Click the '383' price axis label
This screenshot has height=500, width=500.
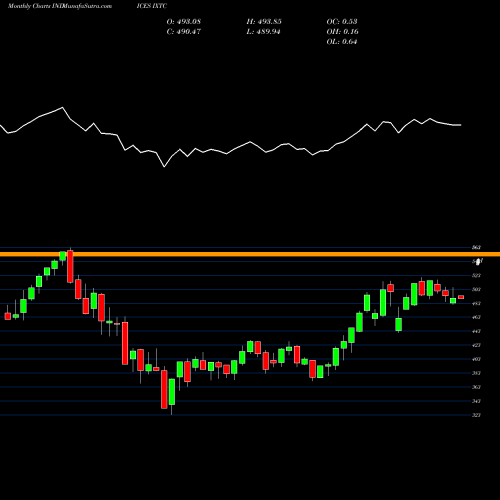coord(476,373)
